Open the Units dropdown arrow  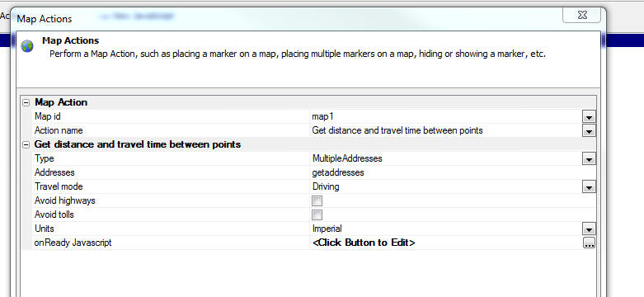click(589, 229)
